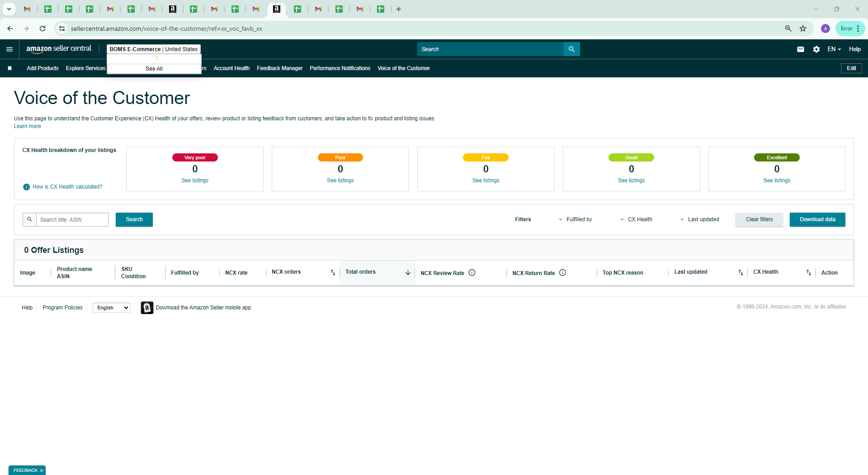Viewport: 868px width, 475px height.
Task: Expand the EN language dropdown
Action: 834,49
